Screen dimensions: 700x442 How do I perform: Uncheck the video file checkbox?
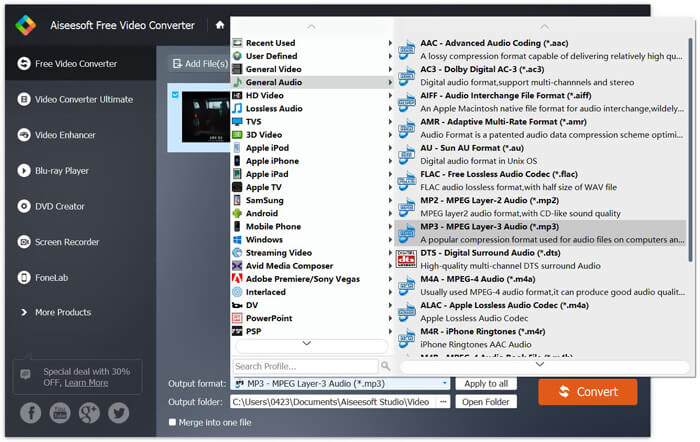(x=175, y=95)
